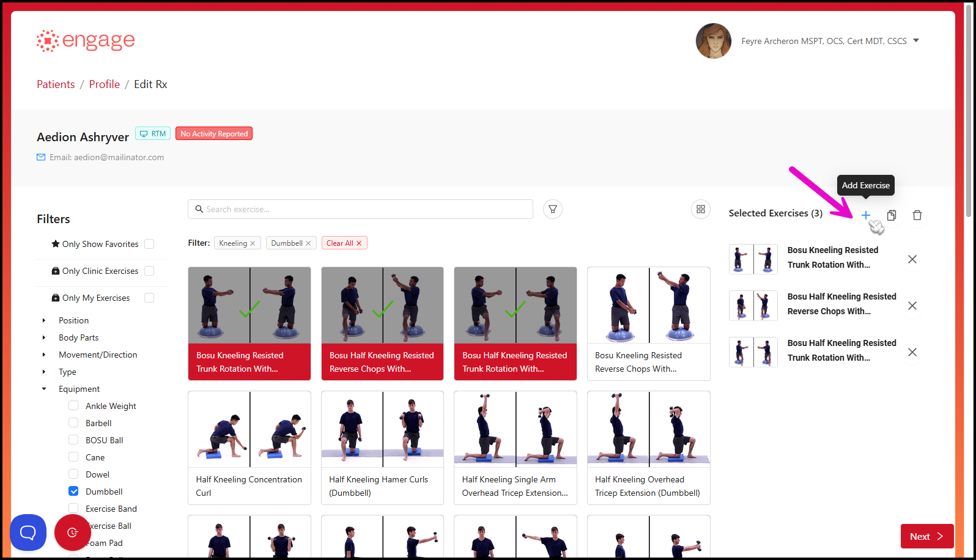This screenshot has height=560, width=976.
Task: Check the BOSU Ball checkbox
Action: click(73, 440)
